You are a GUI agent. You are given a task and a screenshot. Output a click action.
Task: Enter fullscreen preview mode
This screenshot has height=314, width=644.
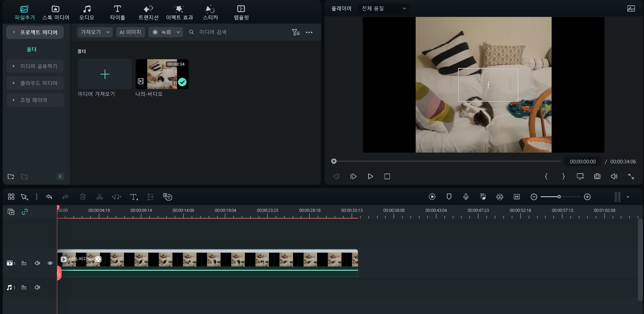point(631,176)
